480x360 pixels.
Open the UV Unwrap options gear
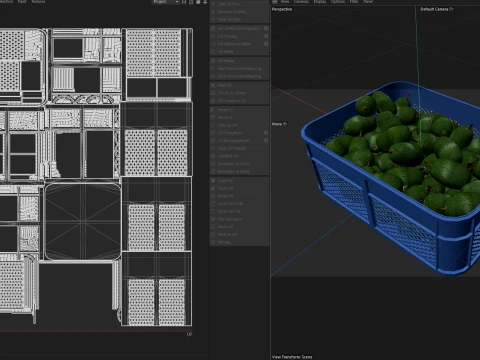point(266,36)
